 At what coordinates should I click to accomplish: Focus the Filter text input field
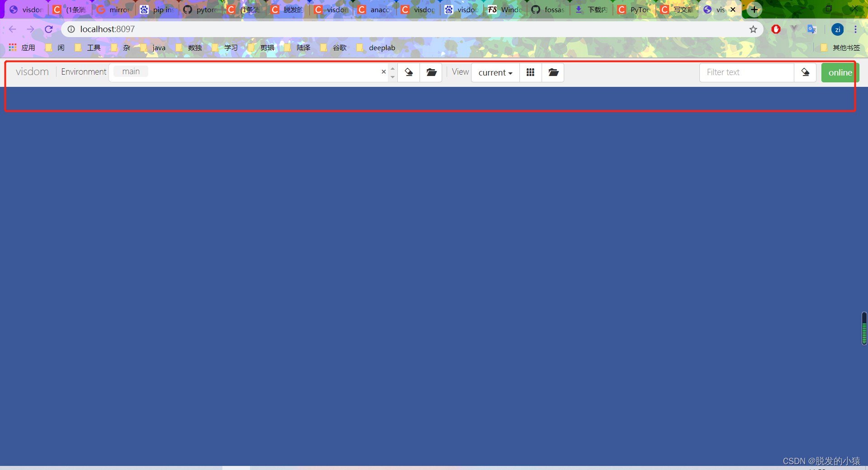click(747, 72)
